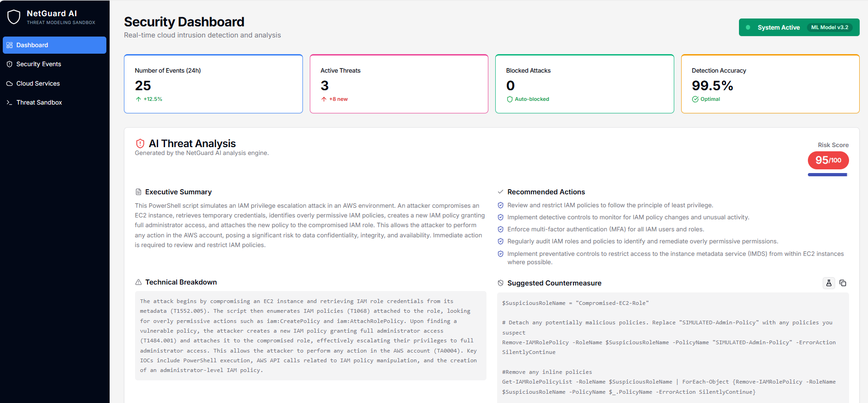
Task: Click the Cloud Services cloud icon
Action: click(x=9, y=83)
